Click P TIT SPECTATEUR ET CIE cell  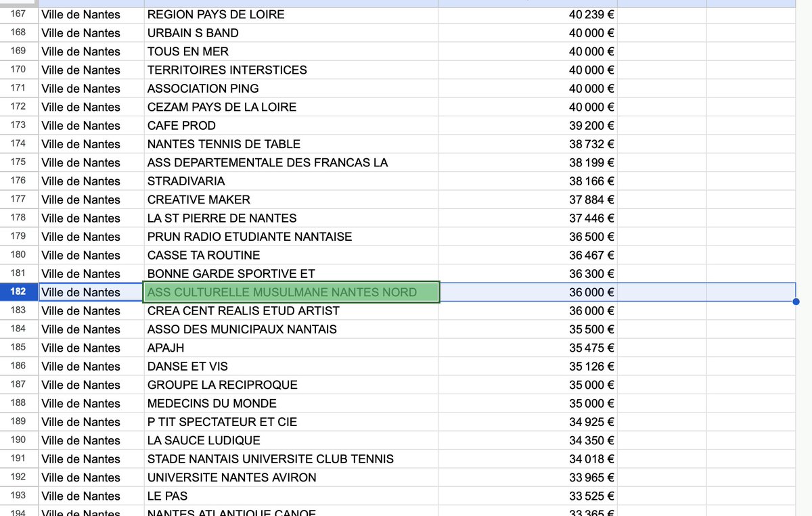(x=291, y=422)
